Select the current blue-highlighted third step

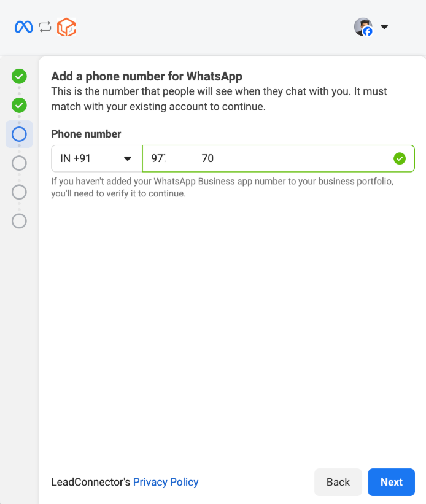coord(19,134)
